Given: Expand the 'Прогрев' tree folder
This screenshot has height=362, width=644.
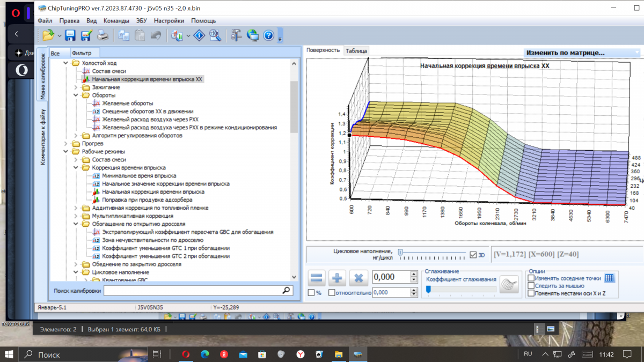Looking at the screenshot, I should [67, 144].
